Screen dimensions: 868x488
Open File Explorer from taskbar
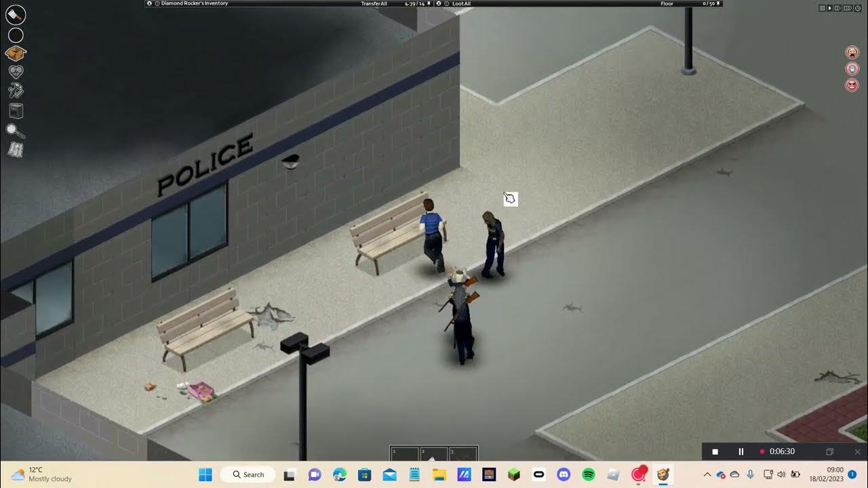439,474
